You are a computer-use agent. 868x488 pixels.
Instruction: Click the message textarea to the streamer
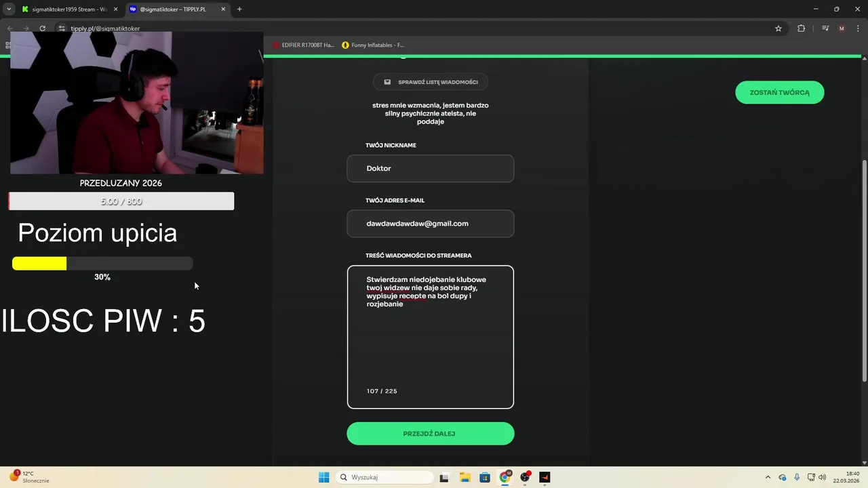click(x=430, y=337)
